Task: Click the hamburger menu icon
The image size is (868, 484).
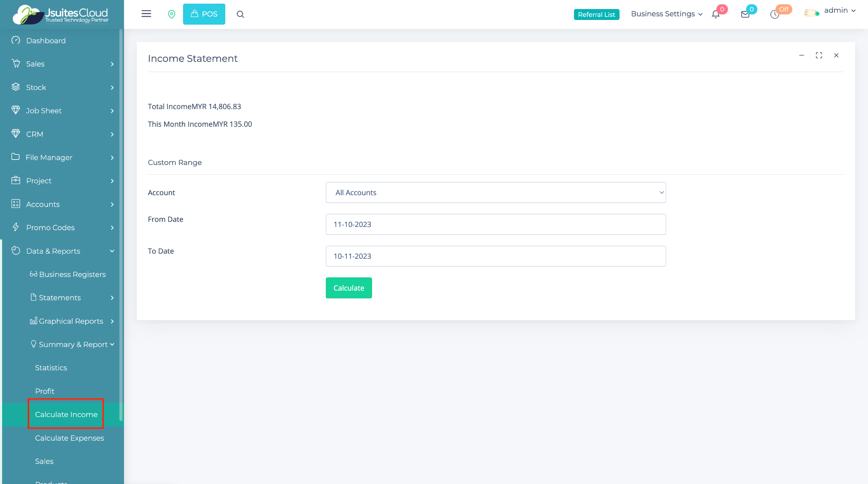Action: pos(146,14)
